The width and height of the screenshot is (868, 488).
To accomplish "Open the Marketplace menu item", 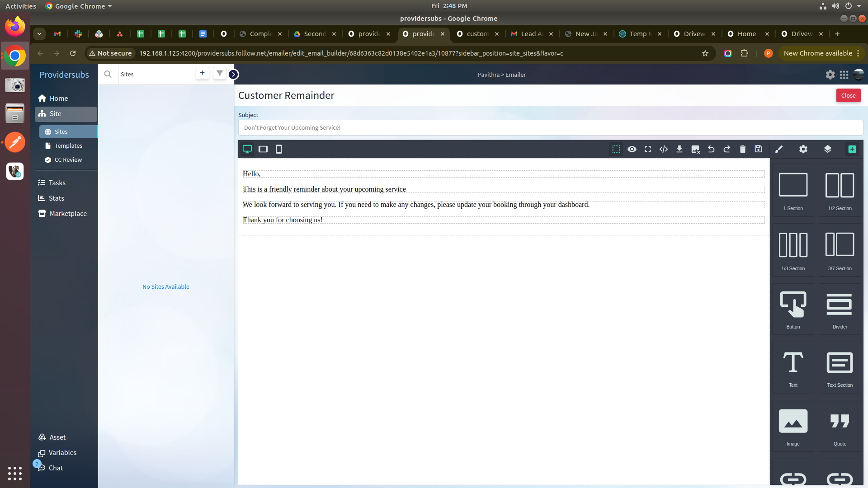I will click(68, 213).
